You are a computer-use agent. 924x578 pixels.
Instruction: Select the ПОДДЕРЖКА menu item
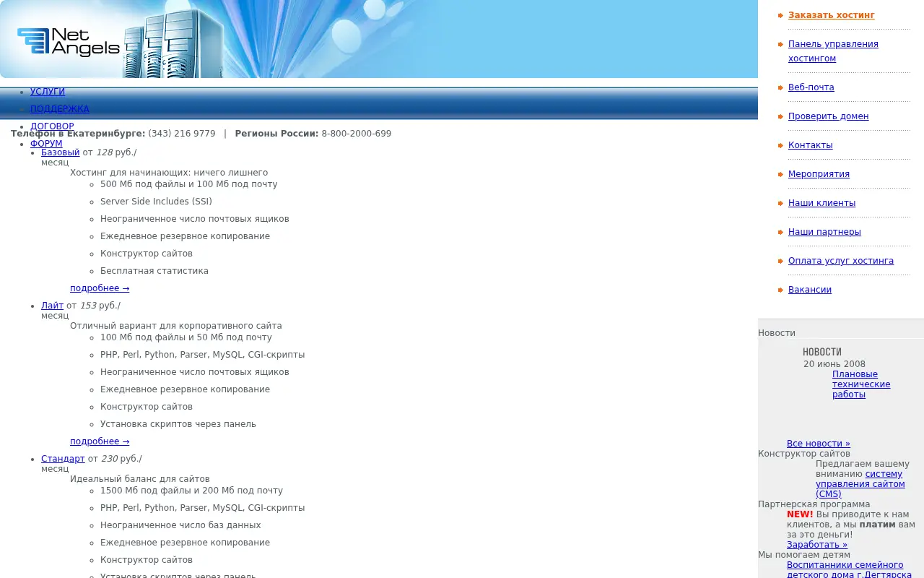pyautogui.click(x=60, y=109)
